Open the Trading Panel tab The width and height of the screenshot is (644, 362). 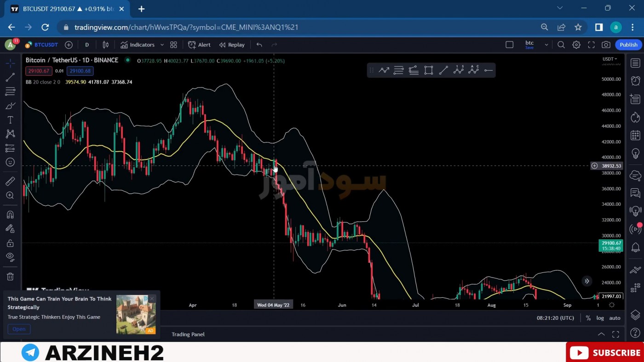188,334
